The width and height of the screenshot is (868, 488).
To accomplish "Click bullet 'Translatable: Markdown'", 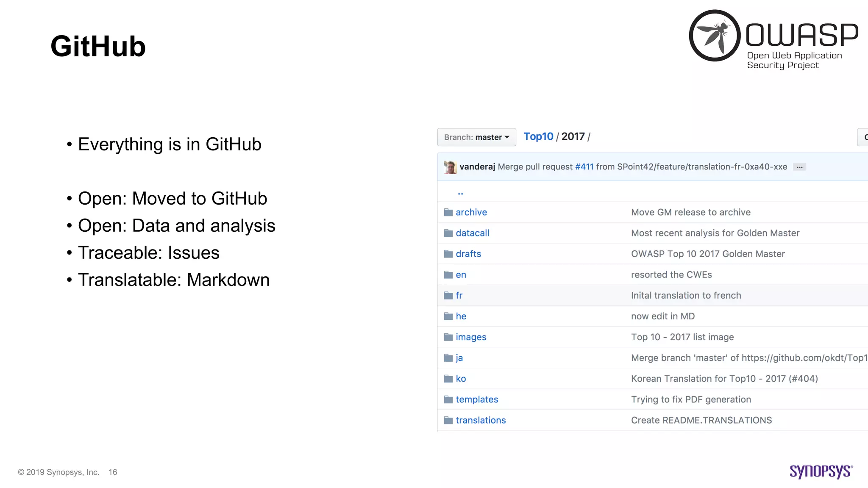I will (174, 280).
